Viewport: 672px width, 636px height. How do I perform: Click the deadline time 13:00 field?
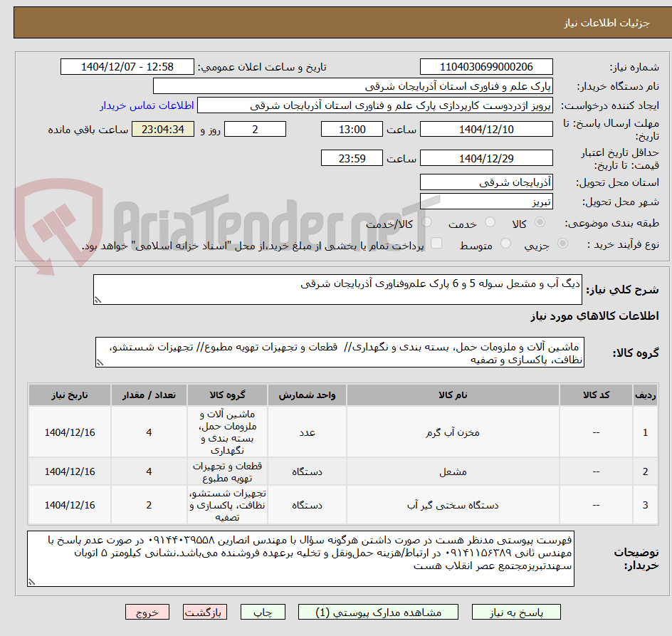(352, 129)
